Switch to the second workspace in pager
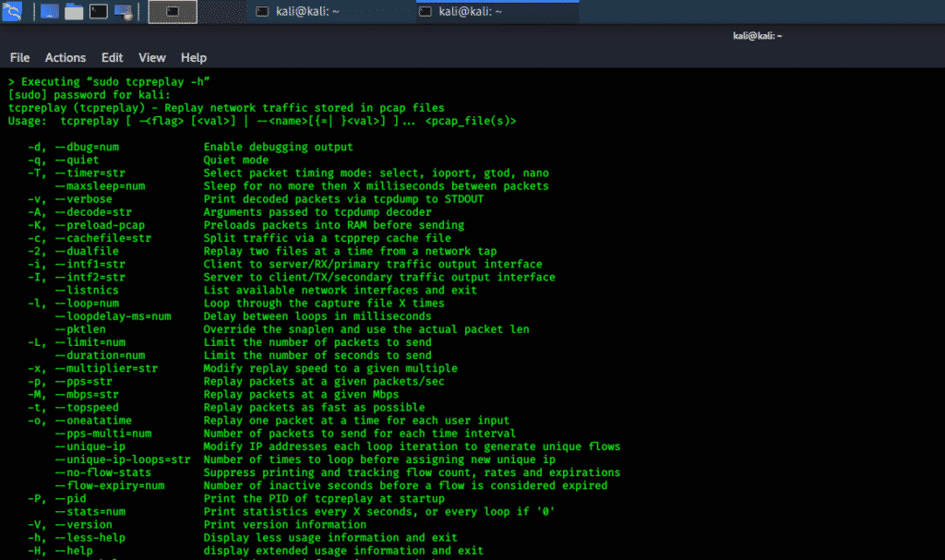 [x=221, y=11]
